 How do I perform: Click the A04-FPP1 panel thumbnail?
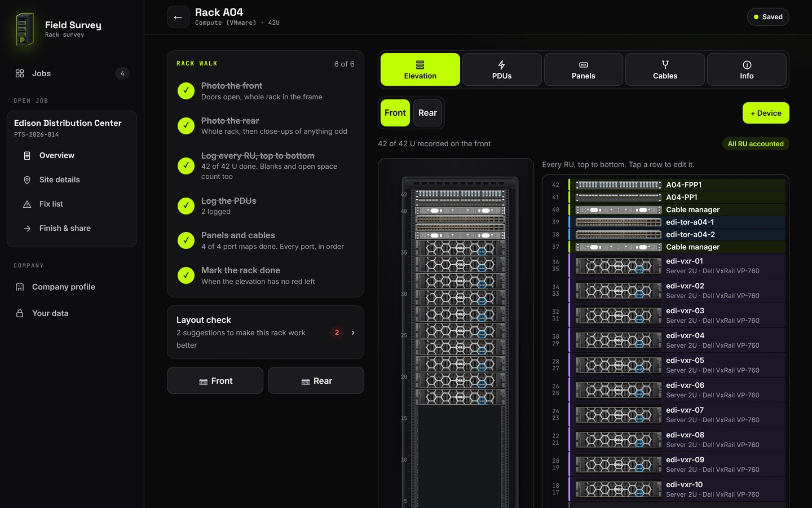[x=619, y=185]
